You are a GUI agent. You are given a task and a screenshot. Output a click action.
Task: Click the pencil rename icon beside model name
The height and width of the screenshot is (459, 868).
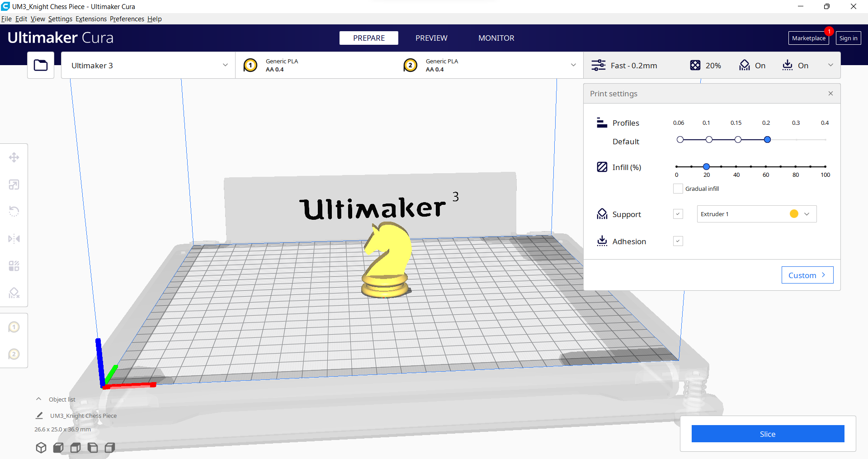(39, 416)
